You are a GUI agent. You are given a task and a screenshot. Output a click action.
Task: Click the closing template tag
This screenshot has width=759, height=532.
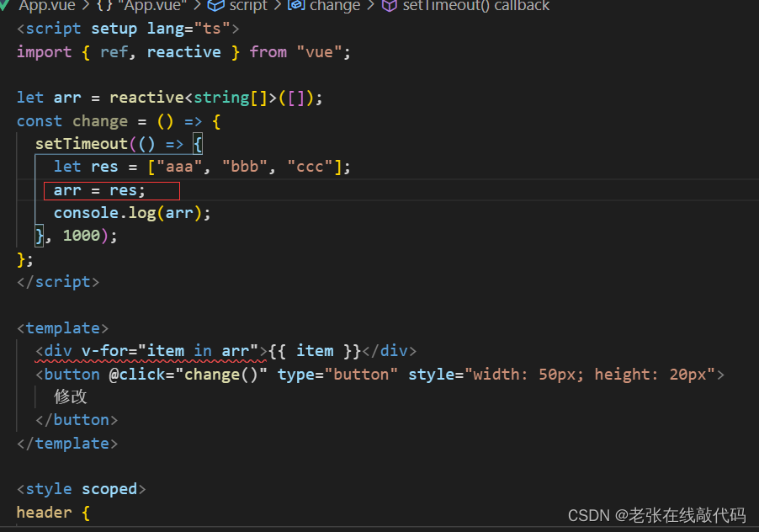tap(67, 444)
